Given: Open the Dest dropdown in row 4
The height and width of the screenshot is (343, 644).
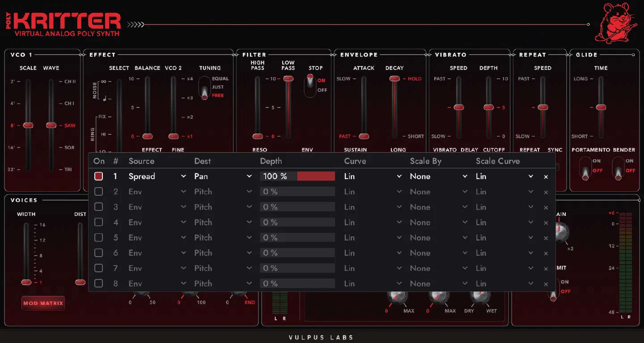Looking at the screenshot, I should pos(223,222).
